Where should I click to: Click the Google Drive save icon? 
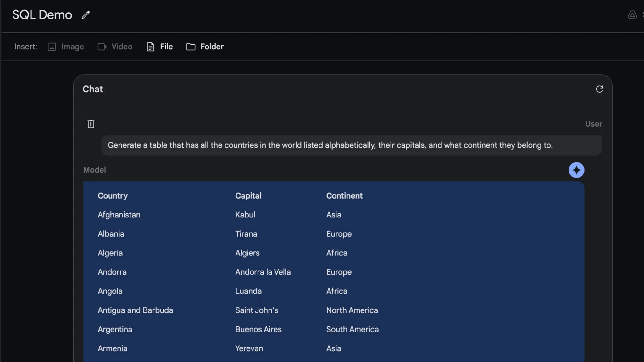(632, 15)
